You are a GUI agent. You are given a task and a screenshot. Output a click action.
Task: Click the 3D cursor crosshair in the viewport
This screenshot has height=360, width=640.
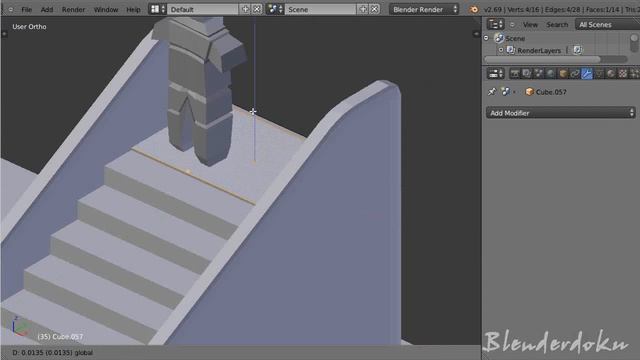tap(253, 111)
